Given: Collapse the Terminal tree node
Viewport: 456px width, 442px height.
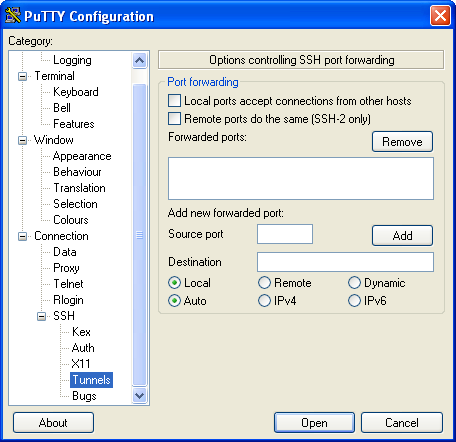Looking at the screenshot, I should point(22,76).
